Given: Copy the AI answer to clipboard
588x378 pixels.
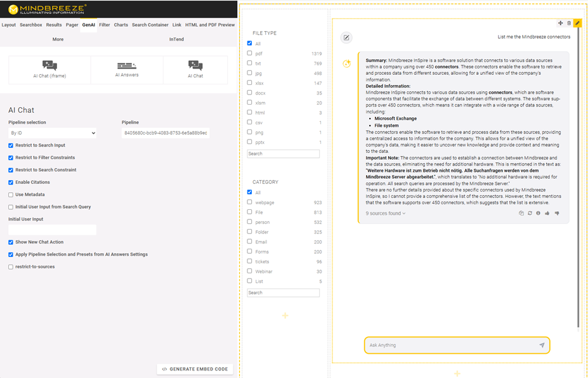Looking at the screenshot, I should tap(521, 213).
